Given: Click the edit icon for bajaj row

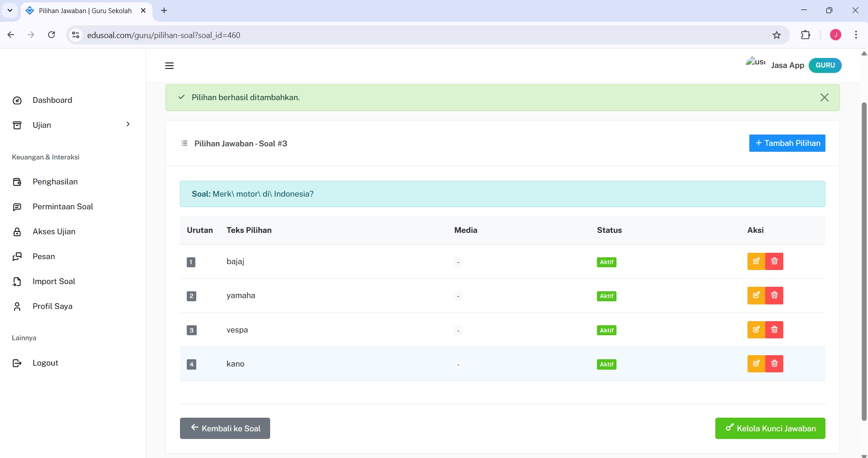Looking at the screenshot, I should point(756,261).
